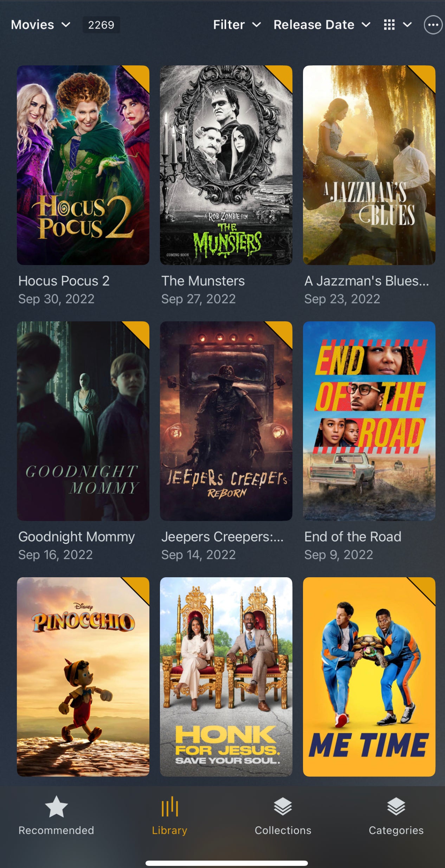Click the grid view layout icon
This screenshot has height=868, width=445.
pos(389,25)
